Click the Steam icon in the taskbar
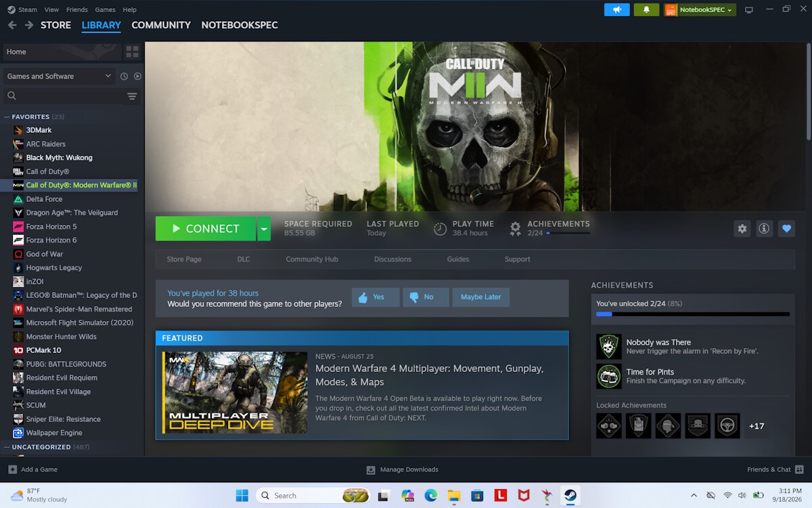The width and height of the screenshot is (812, 508). click(x=570, y=495)
